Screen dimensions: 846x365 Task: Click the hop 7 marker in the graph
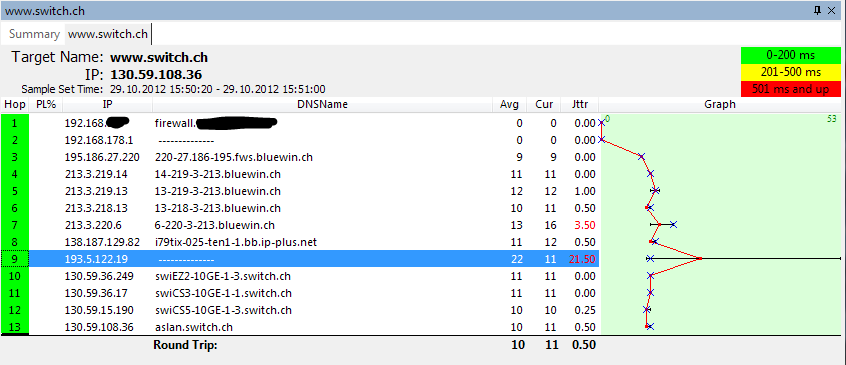coord(673,224)
